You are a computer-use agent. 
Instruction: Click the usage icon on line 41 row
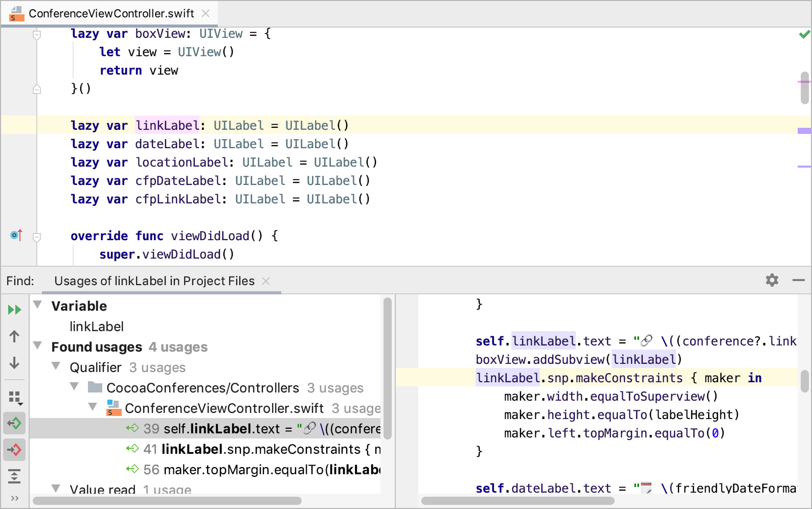point(132,449)
